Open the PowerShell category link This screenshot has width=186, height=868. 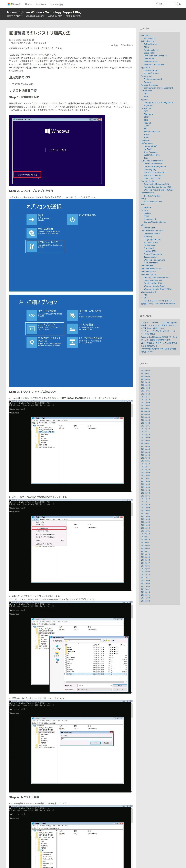tap(149, 248)
